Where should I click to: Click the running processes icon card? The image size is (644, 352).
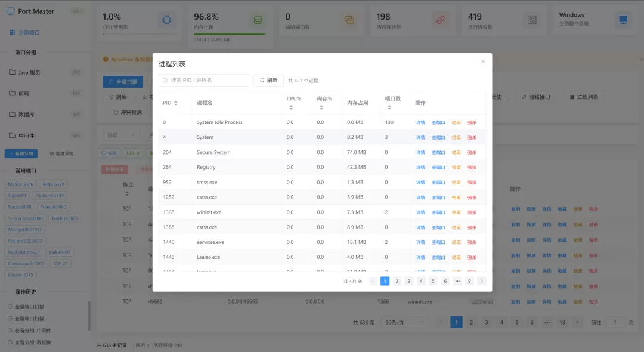coord(532,20)
